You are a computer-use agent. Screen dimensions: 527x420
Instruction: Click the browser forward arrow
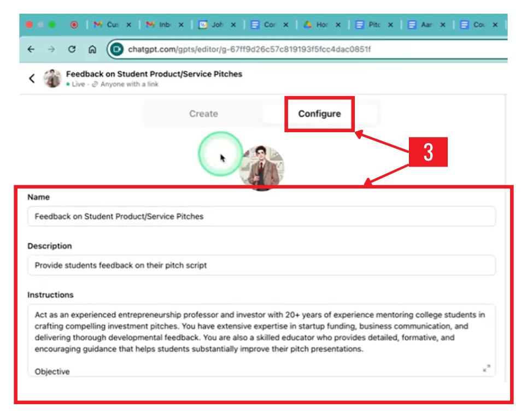tap(51, 49)
